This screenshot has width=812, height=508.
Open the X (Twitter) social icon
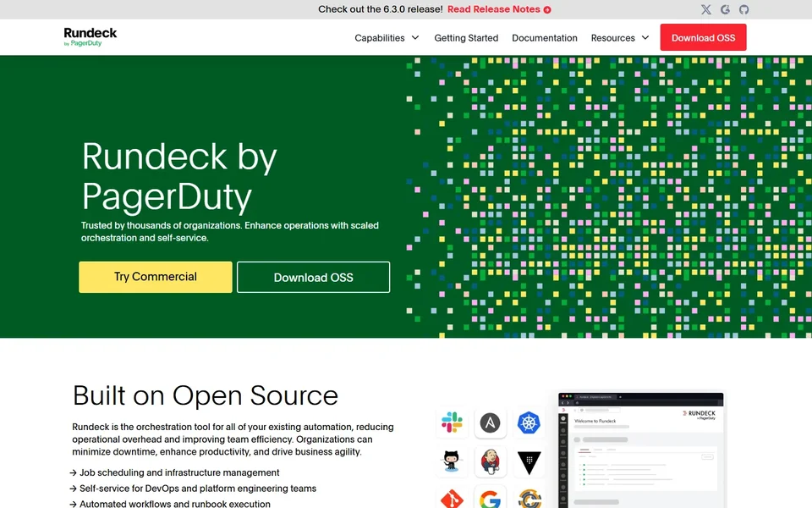pos(705,9)
